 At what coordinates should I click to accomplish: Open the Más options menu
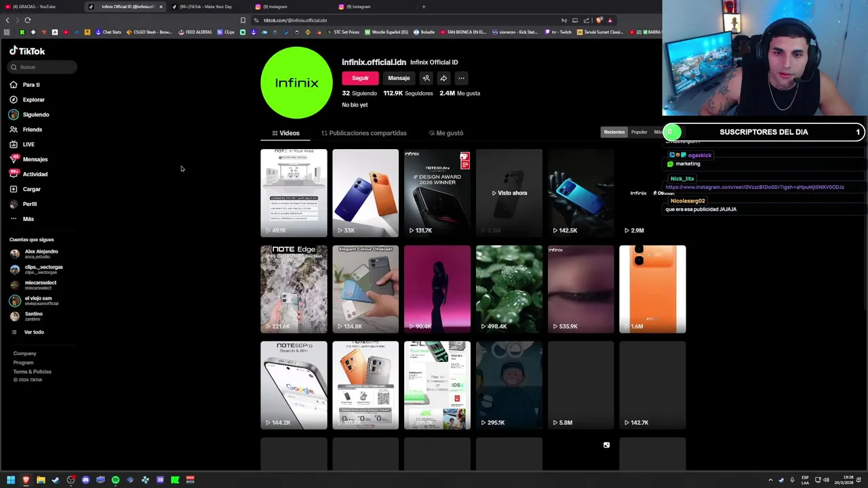click(22, 219)
